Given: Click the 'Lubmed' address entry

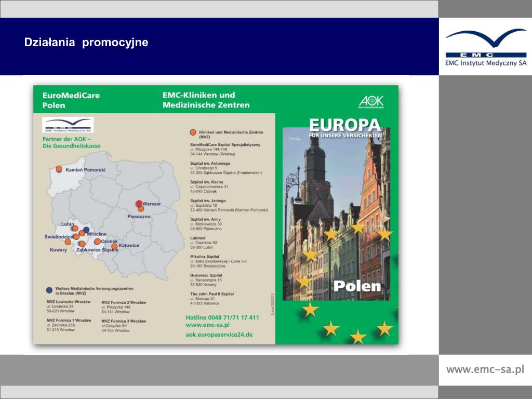Looking at the screenshot, I should click(x=204, y=243).
